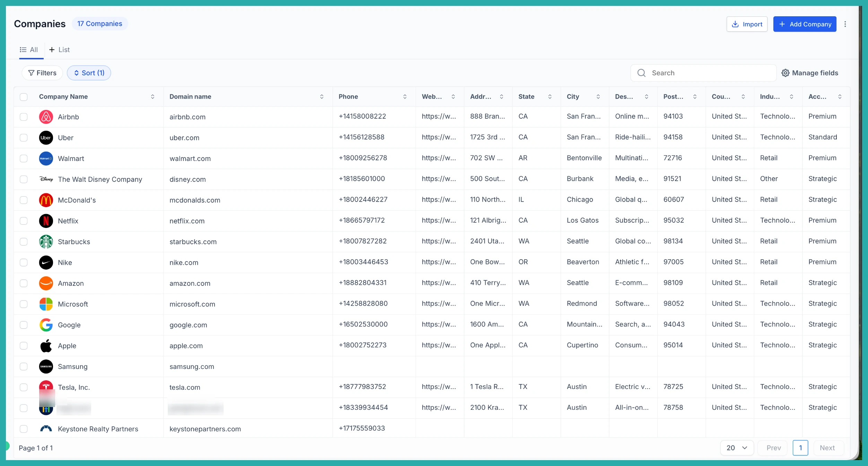This screenshot has height=466, width=868.
Task: Click the Samsung logo icon
Action: [46, 367]
